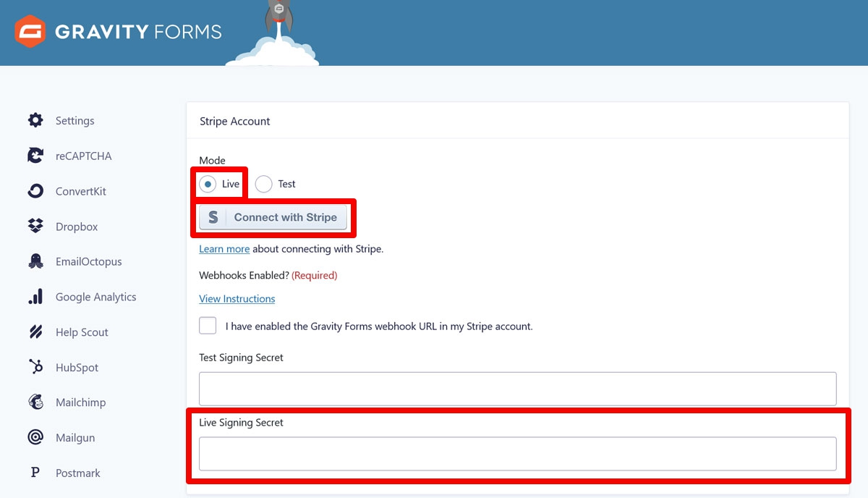Select the Test mode radio button

pyautogui.click(x=263, y=184)
